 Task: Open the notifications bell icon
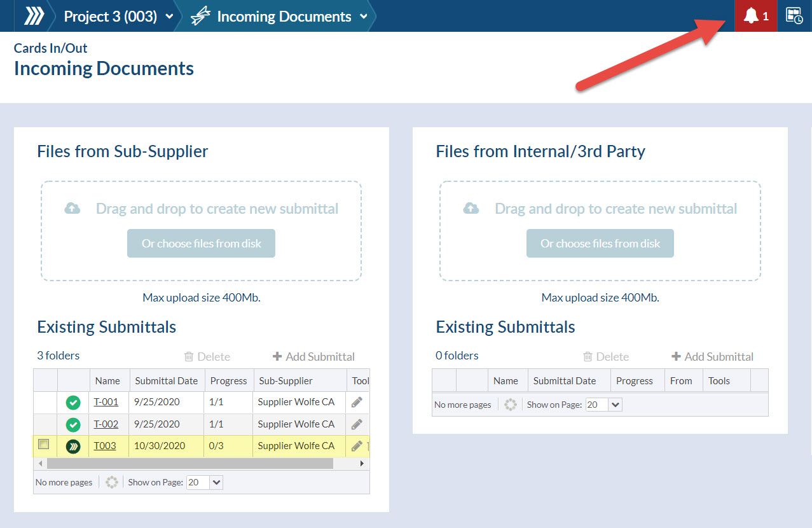[x=751, y=16]
